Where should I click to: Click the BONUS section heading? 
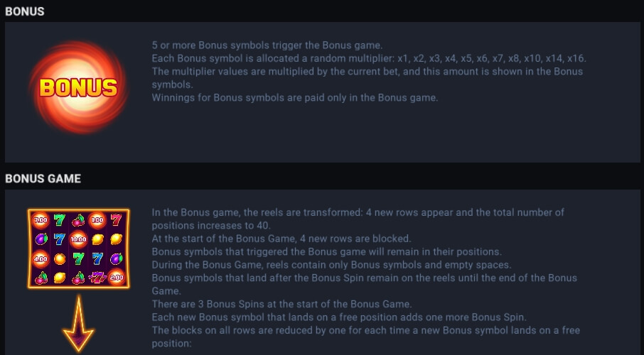(25, 11)
